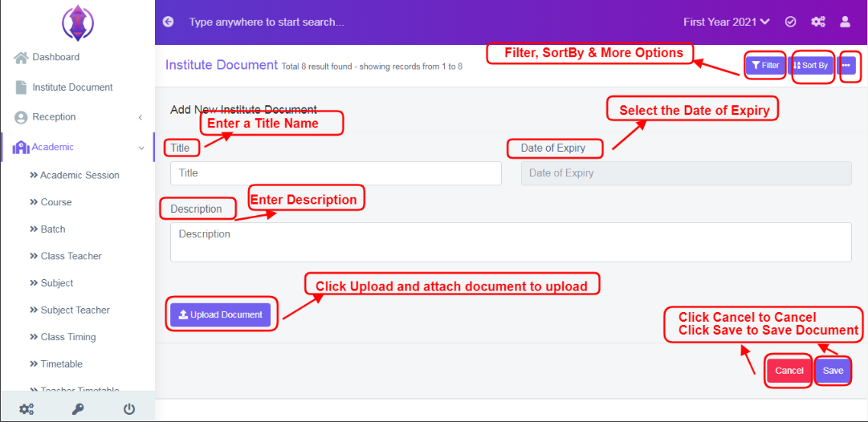Viewport: 868px width, 422px height.
Task: Select Reception in the sidebar
Action: tap(55, 116)
